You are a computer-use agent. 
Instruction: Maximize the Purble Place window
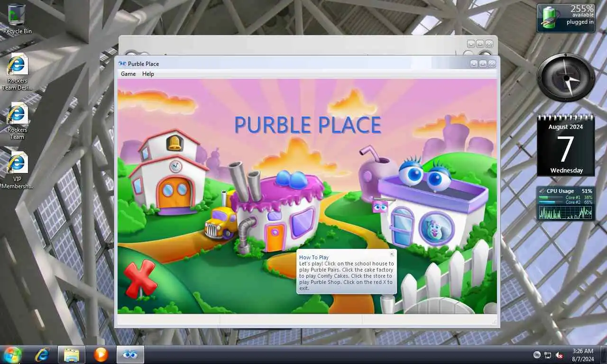click(x=483, y=64)
